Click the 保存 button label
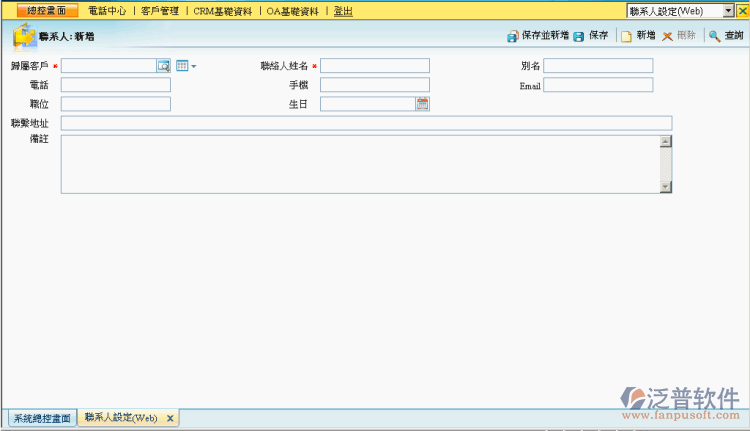The width and height of the screenshot is (750, 431). click(x=598, y=35)
